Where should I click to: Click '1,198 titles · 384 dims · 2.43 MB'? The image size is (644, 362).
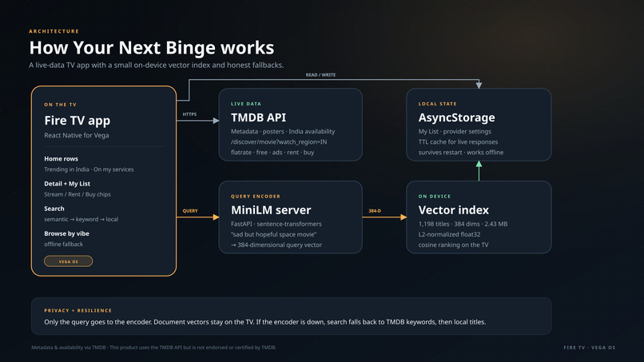tap(463, 224)
